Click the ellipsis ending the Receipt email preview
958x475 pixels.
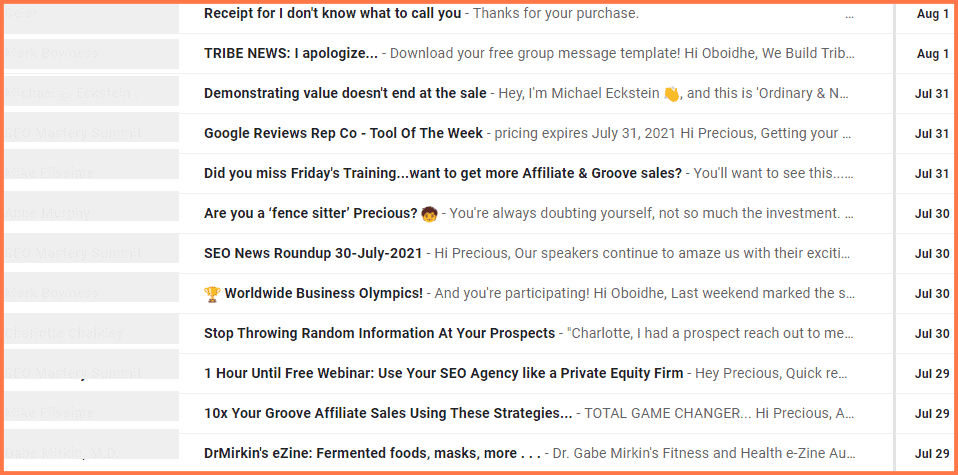[x=849, y=15]
